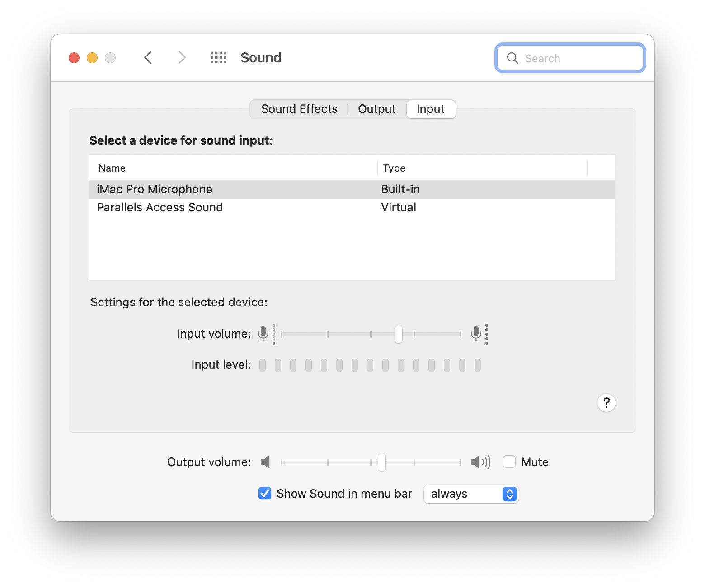Click the quiet speaker icon
Image resolution: width=705 pixels, height=588 pixels.
pyautogui.click(x=265, y=462)
